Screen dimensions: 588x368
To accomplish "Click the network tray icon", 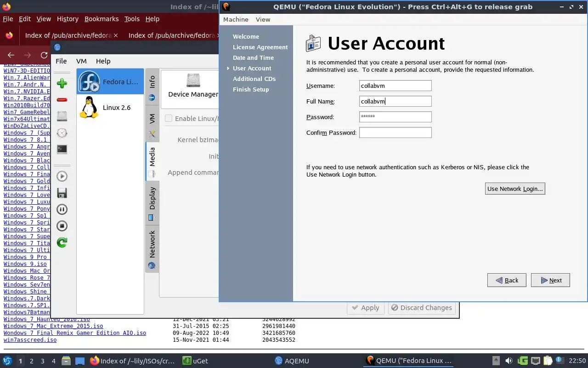I will (535, 361).
